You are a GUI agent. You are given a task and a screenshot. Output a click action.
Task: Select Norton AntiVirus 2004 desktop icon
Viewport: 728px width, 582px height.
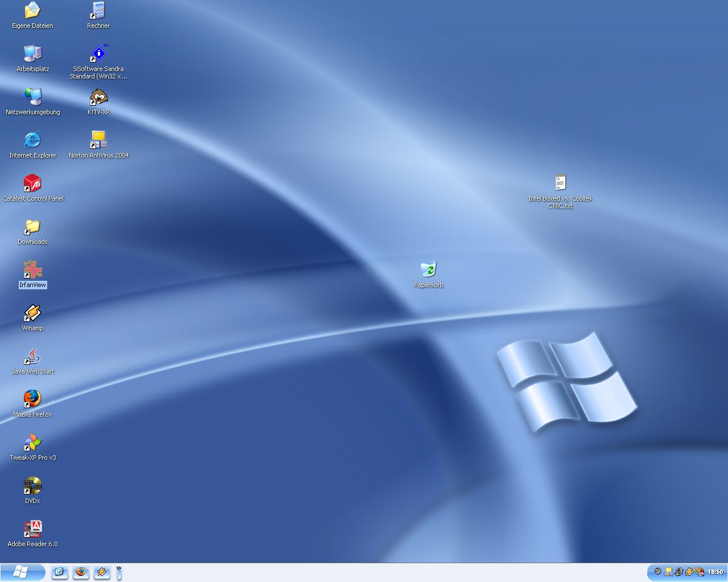(x=98, y=140)
